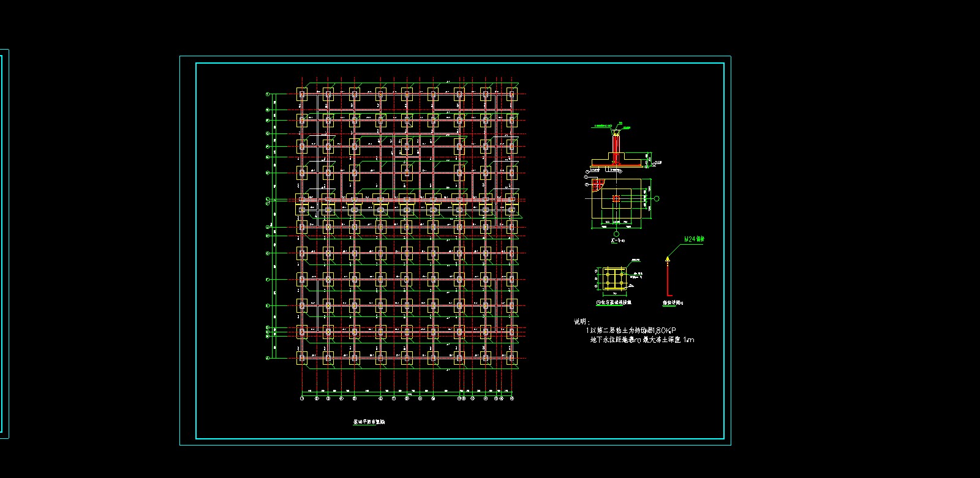Select the column-to-foundation connection detail title
This screenshot has height=478, width=980.
click(614, 302)
